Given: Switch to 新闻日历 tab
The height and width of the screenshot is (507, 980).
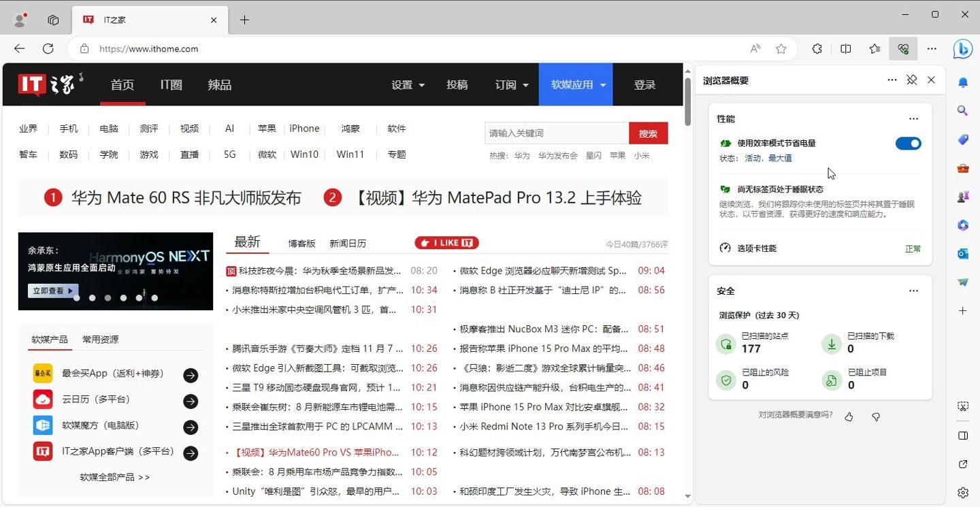Looking at the screenshot, I should click(348, 244).
